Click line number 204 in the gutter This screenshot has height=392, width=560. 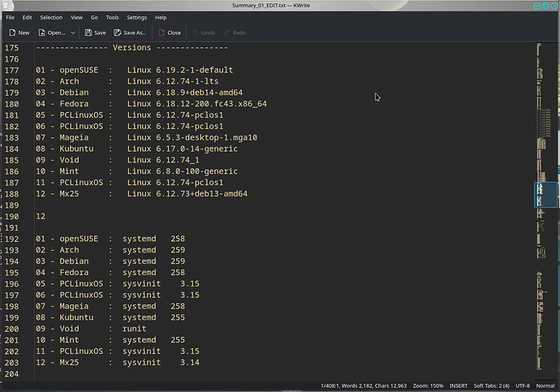point(11,374)
